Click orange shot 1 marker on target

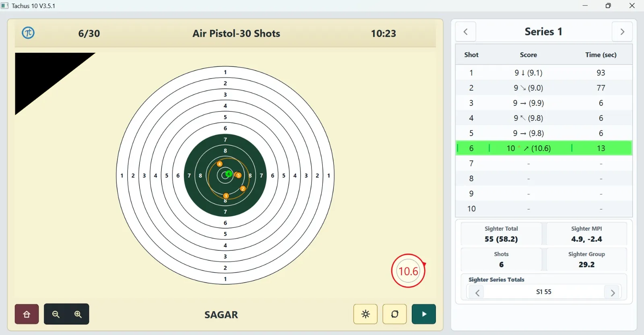226,196
